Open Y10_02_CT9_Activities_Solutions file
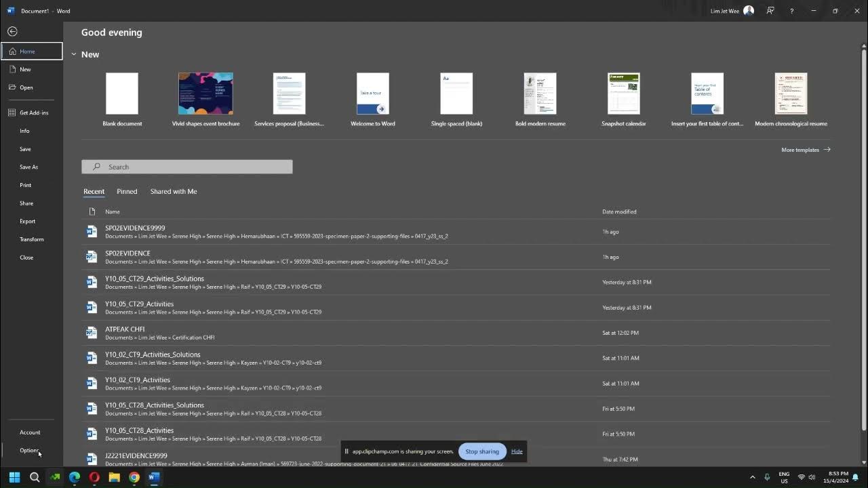The width and height of the screenshot is (868, 488). (456, 358)
